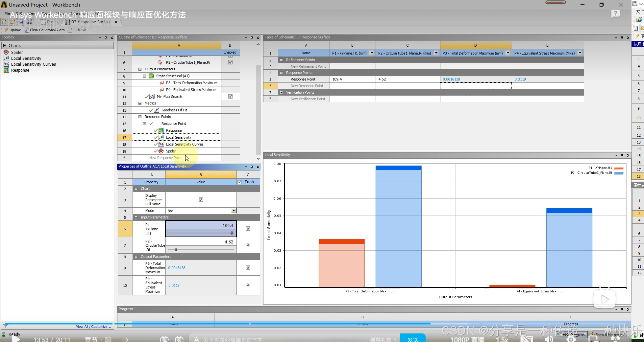Collapse Input Parameters section in properties
644x342 pixels.
coord(136,217)
